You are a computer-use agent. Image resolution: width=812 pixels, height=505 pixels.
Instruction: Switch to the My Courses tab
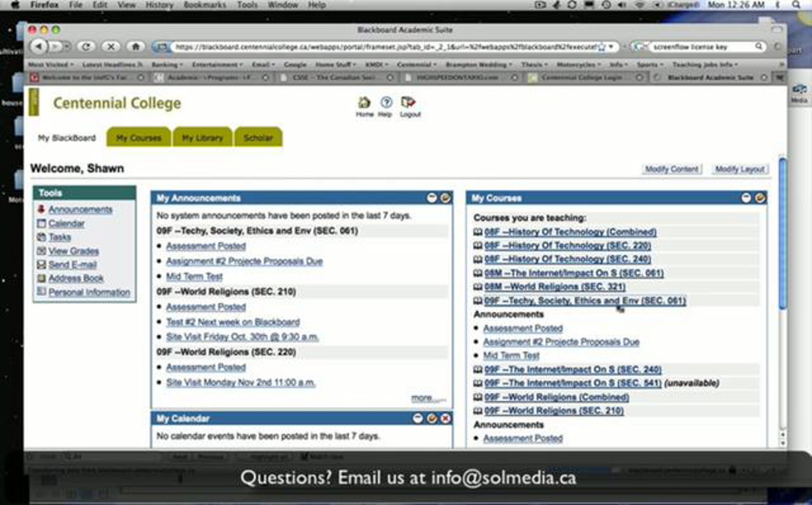(x=139, y=137)
